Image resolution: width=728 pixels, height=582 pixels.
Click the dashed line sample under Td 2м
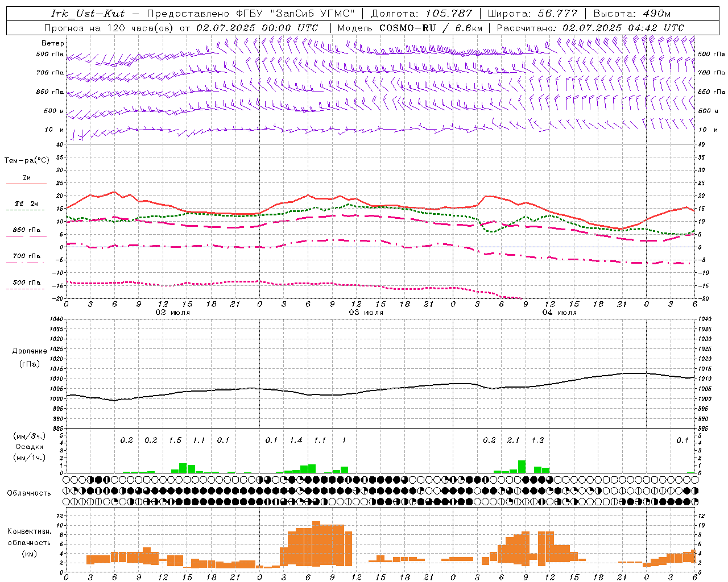25,210
